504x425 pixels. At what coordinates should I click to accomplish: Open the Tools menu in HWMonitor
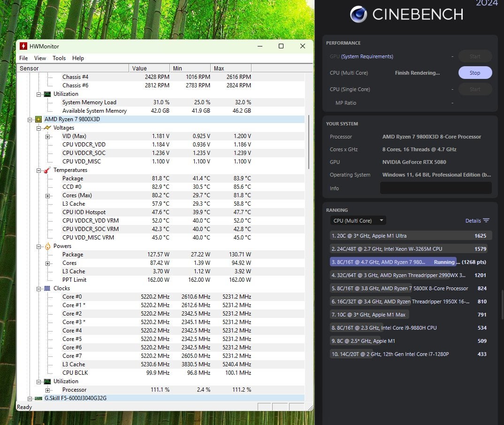click(59, 58)
